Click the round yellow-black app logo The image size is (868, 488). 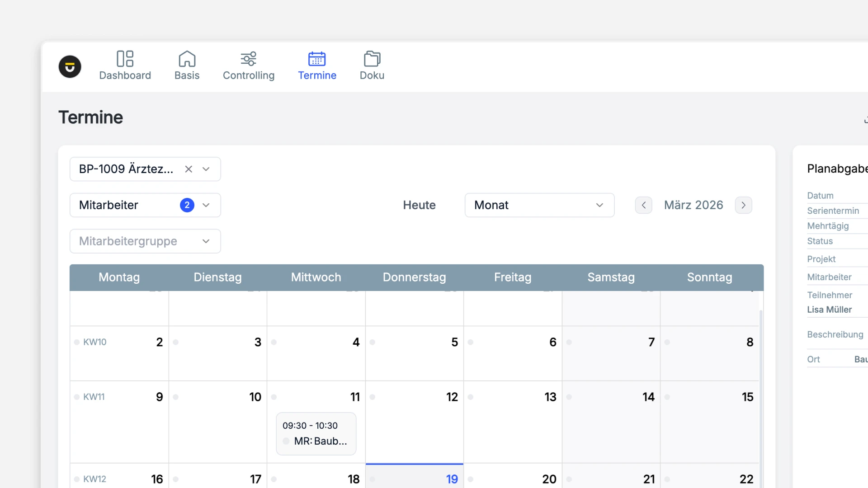(70, 67)
